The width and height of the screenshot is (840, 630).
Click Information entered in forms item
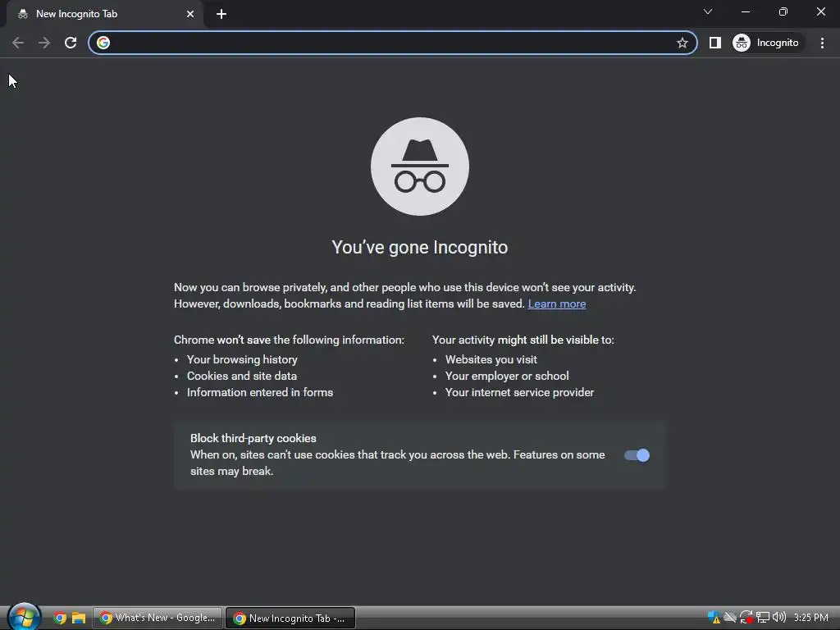pyautogui.click(x=260, y=393)
